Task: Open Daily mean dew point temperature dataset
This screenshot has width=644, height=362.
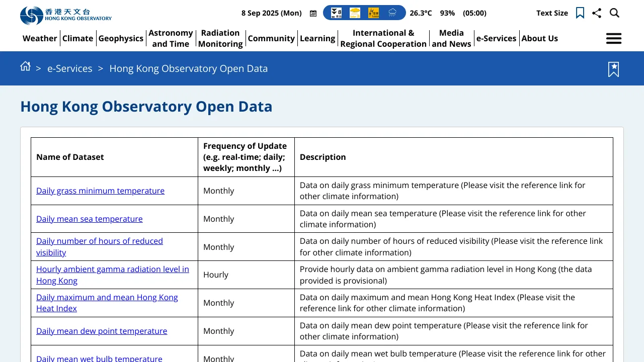Action: (x=102, y=331)
